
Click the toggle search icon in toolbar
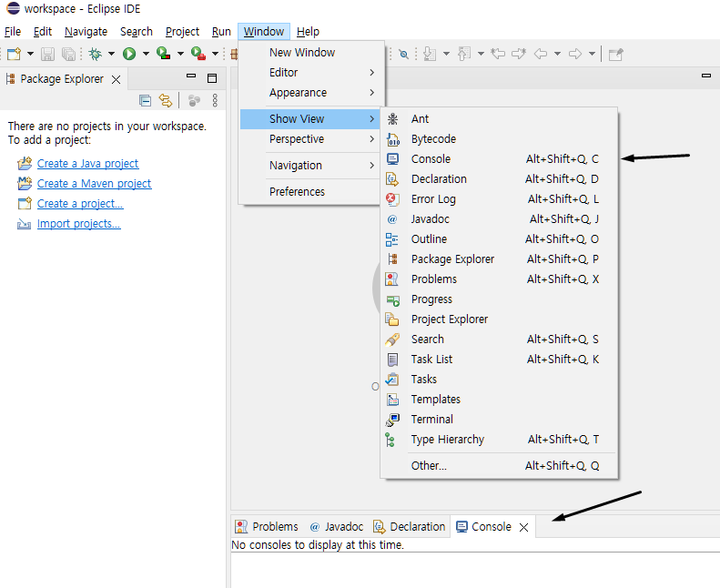tap(403, 55)
